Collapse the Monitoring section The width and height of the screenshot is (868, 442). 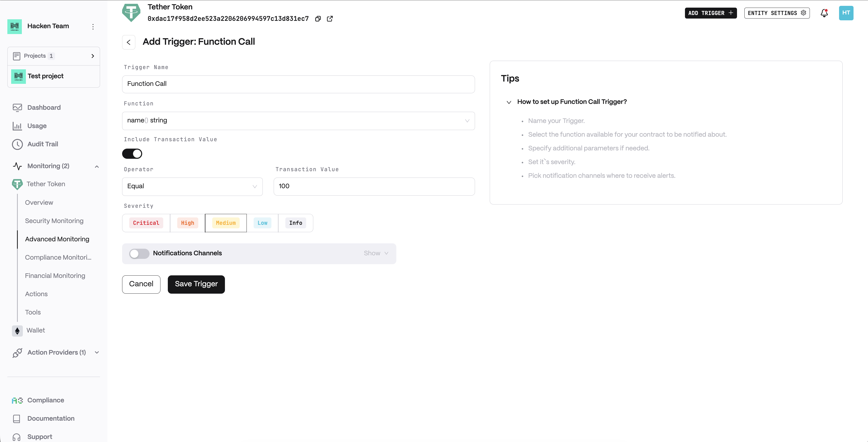(97, 166)
